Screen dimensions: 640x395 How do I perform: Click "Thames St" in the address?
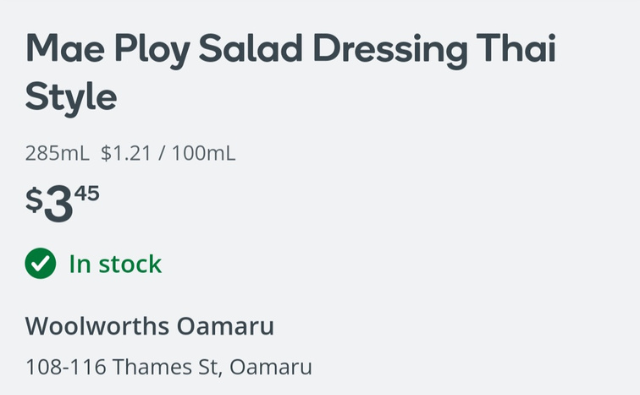click(167, 366)
